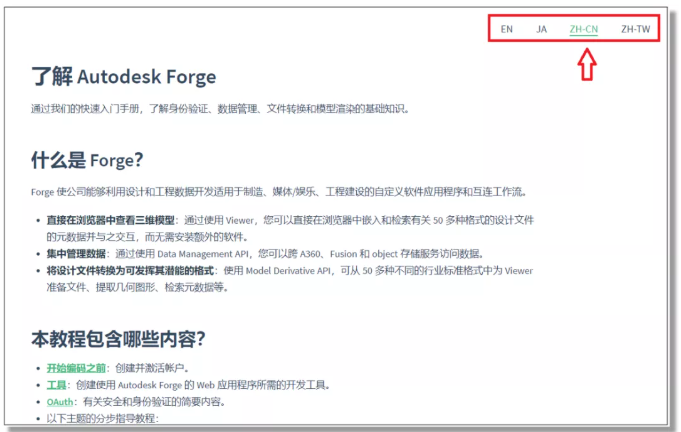Click the heading 什么是 Forge?
681x432 pixels.
87,160
